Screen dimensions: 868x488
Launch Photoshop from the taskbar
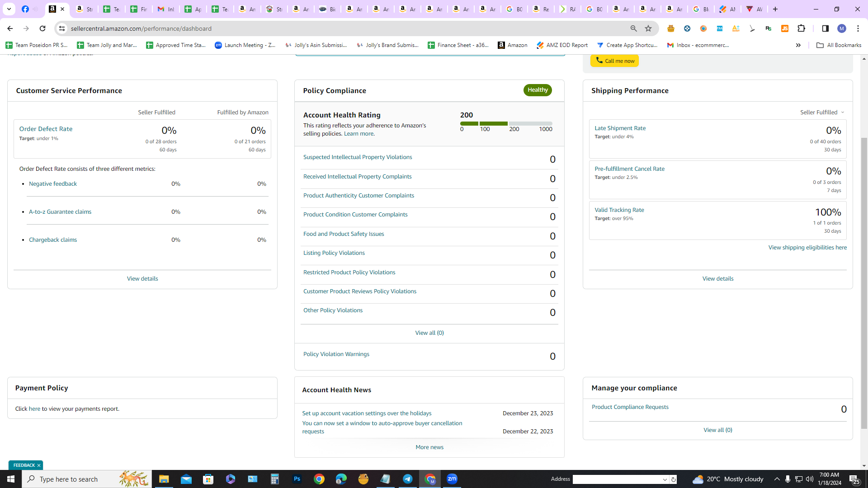[x=297, y=479]
